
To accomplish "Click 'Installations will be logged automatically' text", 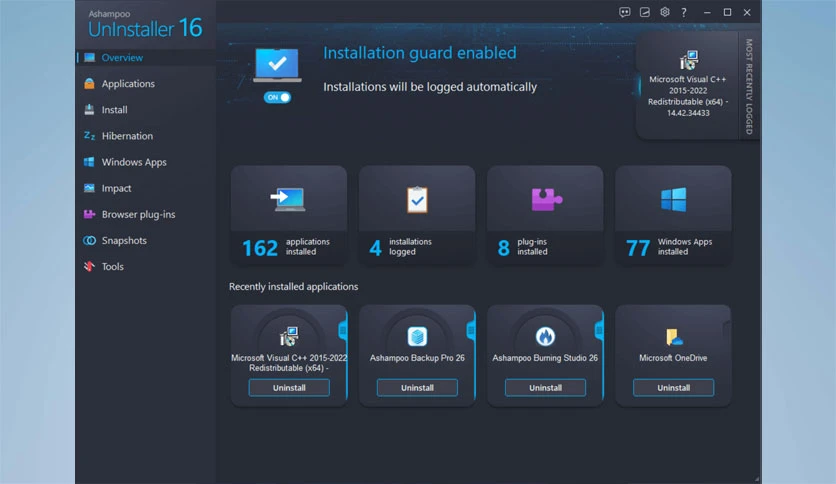I will pos(430,87).
